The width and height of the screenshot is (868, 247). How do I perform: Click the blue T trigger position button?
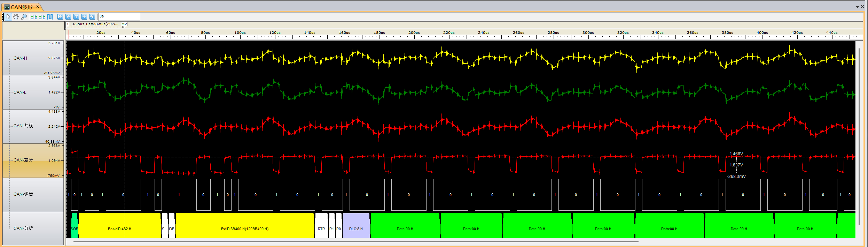(x=76, y=17)
